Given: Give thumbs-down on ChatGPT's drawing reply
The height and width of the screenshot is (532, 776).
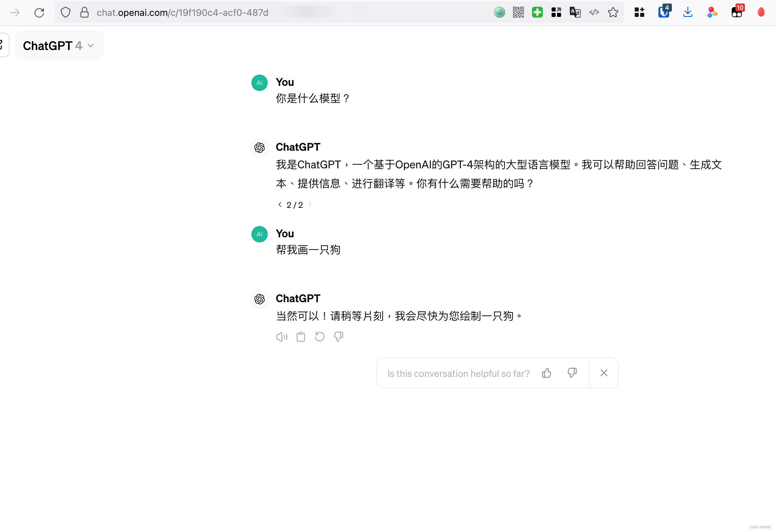Looking at the screenshot, I should pos(338,337).
